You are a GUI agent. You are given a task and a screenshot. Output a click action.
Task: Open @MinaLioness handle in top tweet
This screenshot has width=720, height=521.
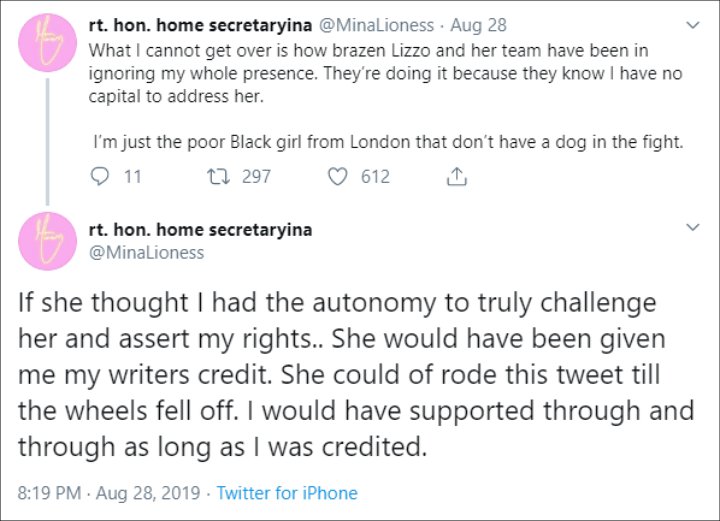(x=376, y=25)
